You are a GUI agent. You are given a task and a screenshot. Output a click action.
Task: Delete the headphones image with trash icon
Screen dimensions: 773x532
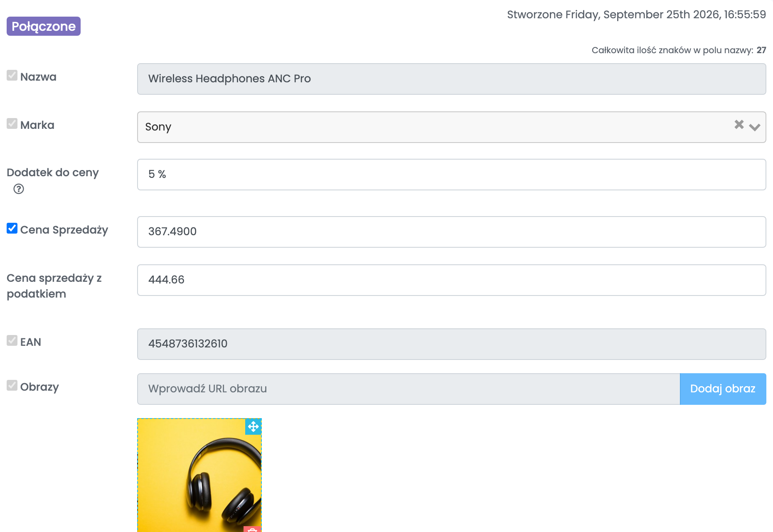252,530
